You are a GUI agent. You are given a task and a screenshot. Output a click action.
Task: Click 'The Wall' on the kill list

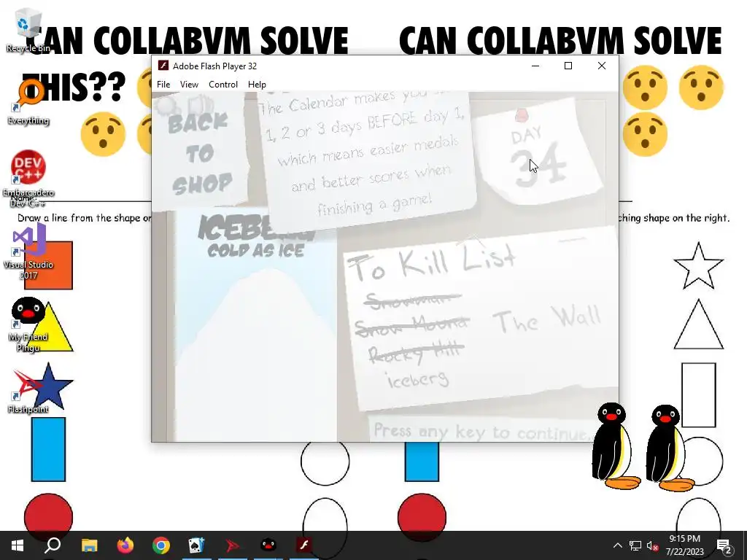click(546, 319)
